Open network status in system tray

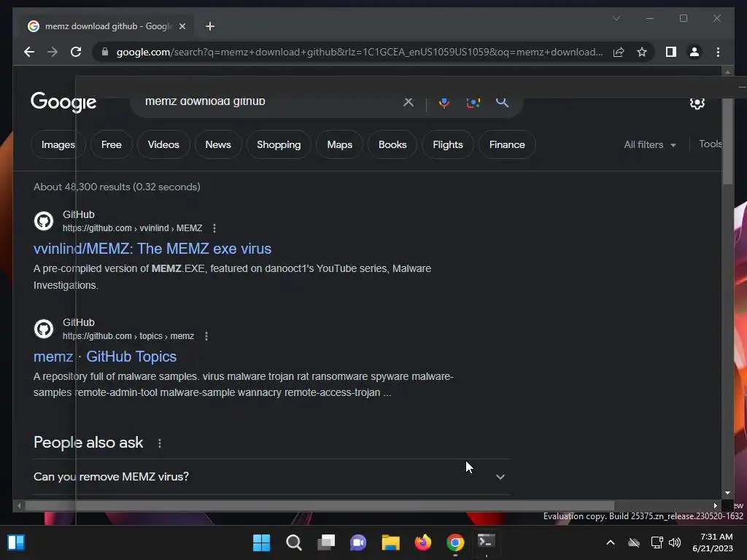tap(657, 542)
